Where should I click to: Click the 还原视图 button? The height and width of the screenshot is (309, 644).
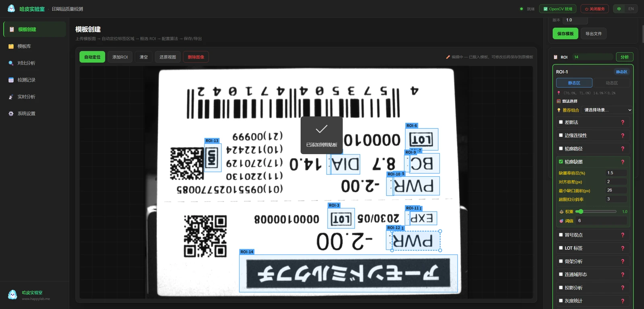coord(168,57)
